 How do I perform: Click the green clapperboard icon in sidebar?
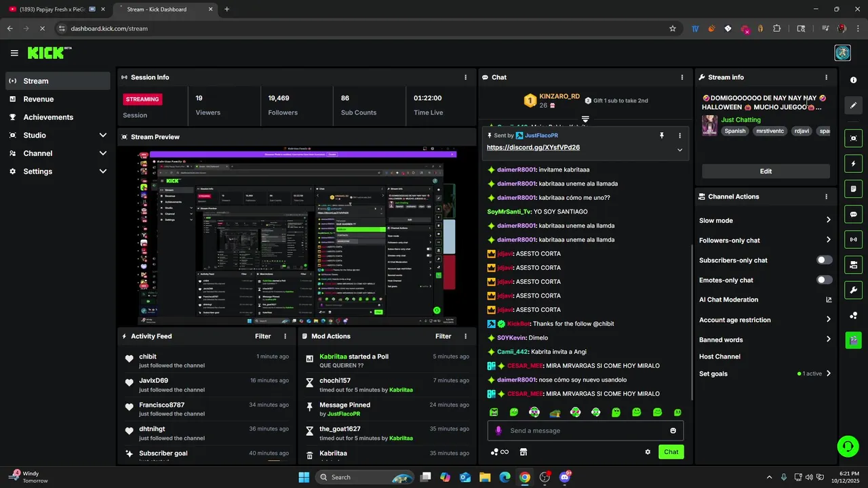coord(853,340)
